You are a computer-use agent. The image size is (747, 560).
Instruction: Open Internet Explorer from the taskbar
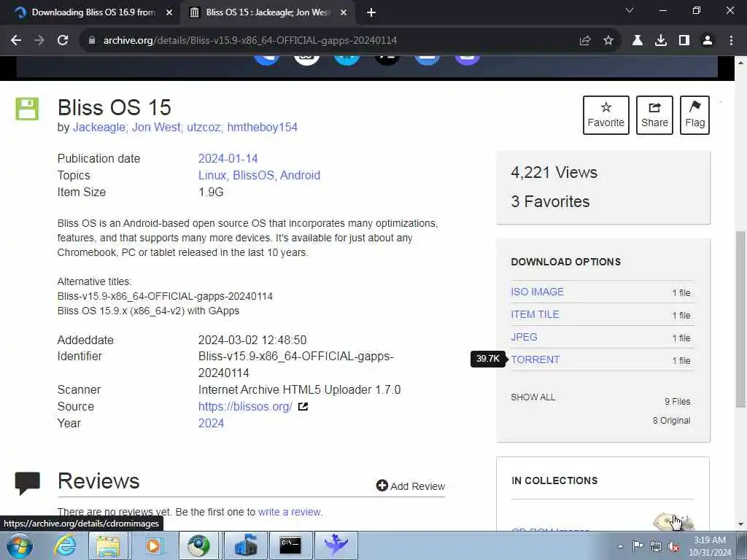65,545
